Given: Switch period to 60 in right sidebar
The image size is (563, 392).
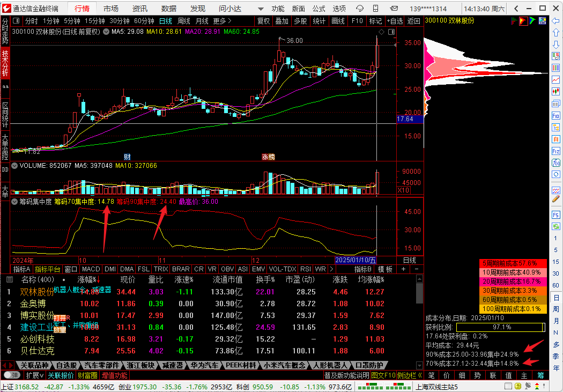Looking at the screenshot, I should (x=556, y=285).
